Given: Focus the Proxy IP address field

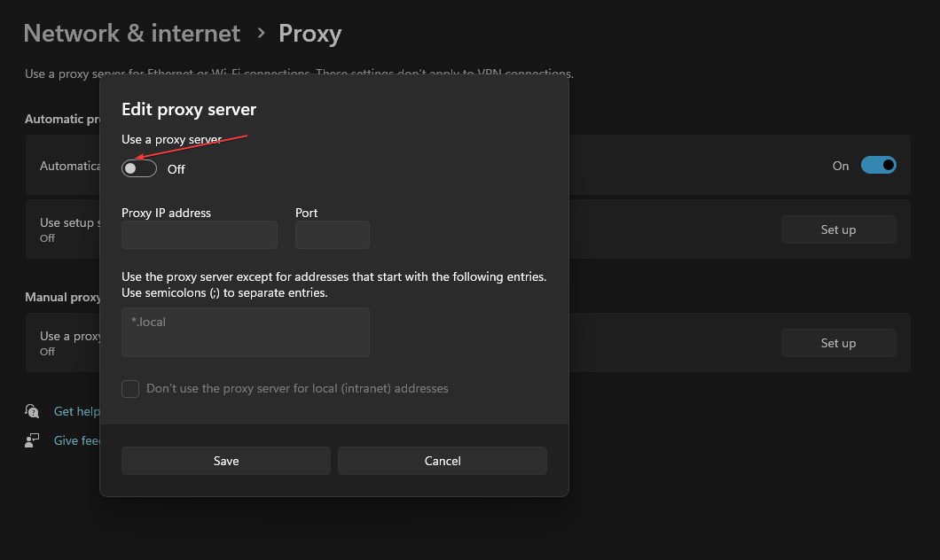Looking at the screenshot, I should (200, 235).
